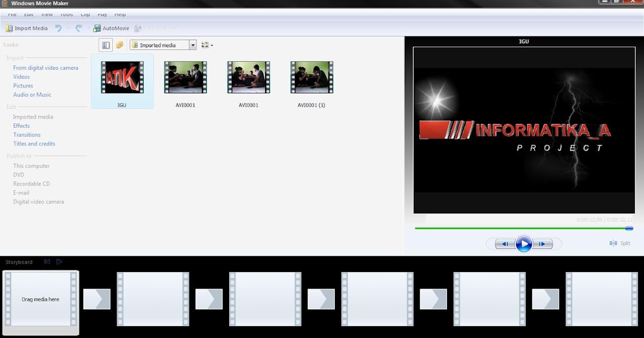The width and height of the screenshot is (644, 338).
Task: Open the File menu
Action: click(12, 14)
